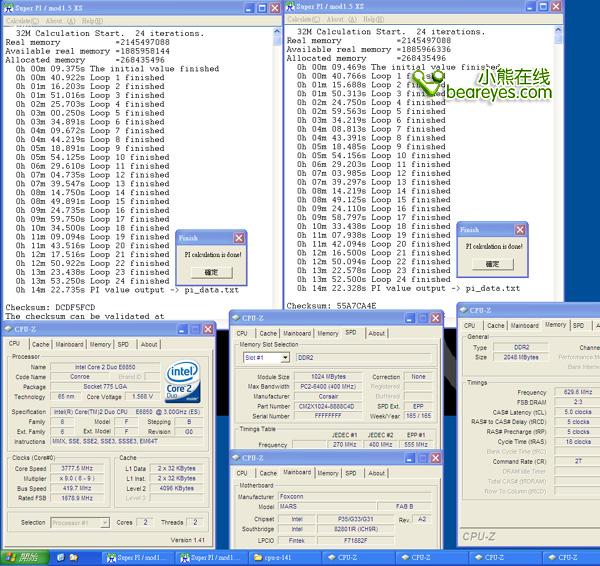The image size is (600, 566).
Task: Switch to CPU tab in CPU-Z SPD window
Action: pyautogui.click(x=242, y=333)
